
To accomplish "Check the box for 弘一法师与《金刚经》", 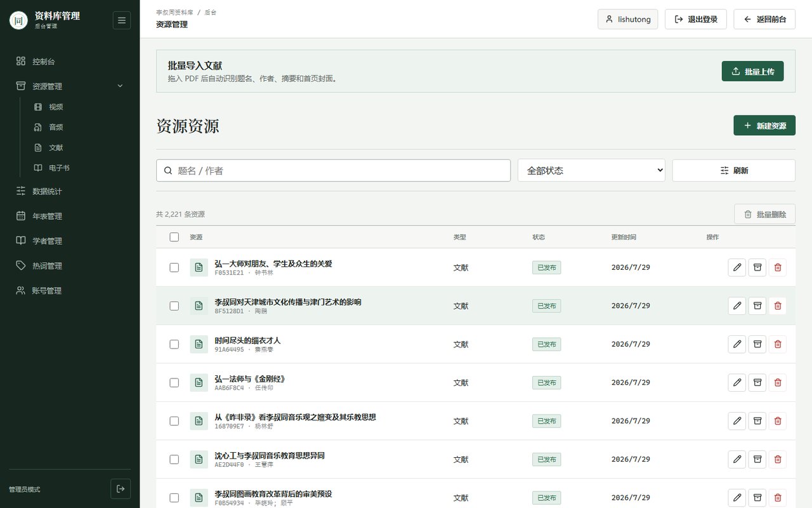I will pyautogui.click(x=174, y=383).
